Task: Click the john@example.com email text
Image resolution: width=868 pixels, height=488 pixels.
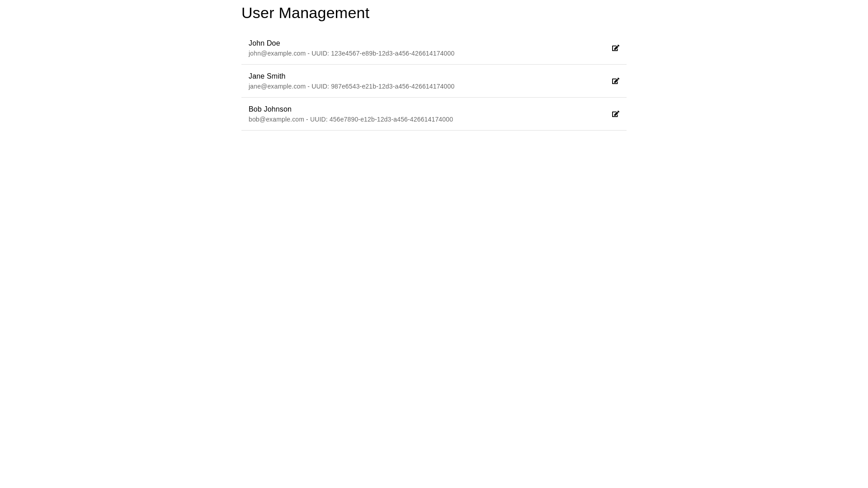Action: [277, 53]
